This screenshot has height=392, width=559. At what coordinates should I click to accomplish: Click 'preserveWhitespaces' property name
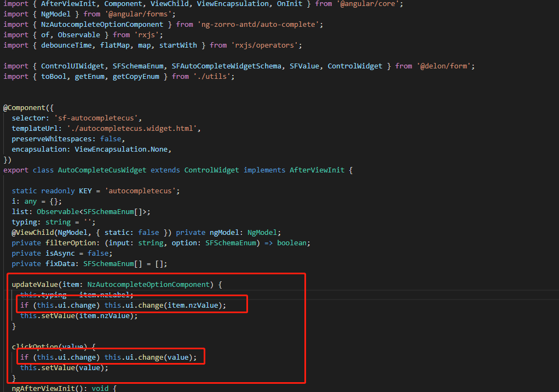[51, 139]
